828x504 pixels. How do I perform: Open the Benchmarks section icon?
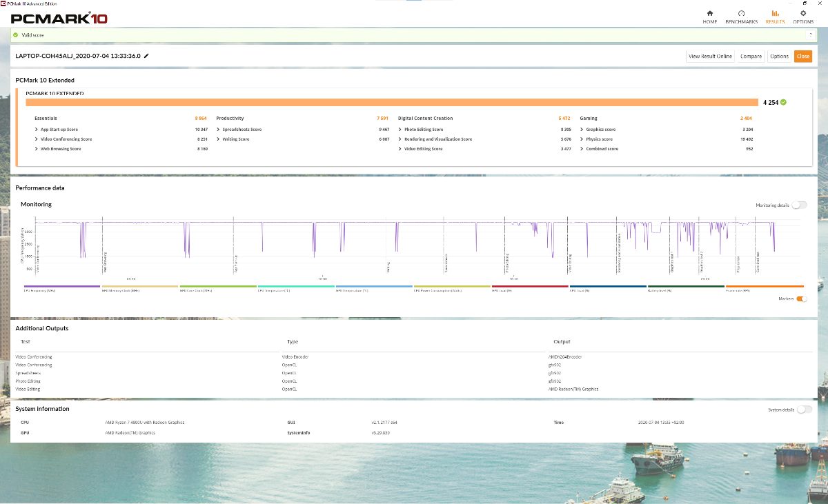(741, 13)
